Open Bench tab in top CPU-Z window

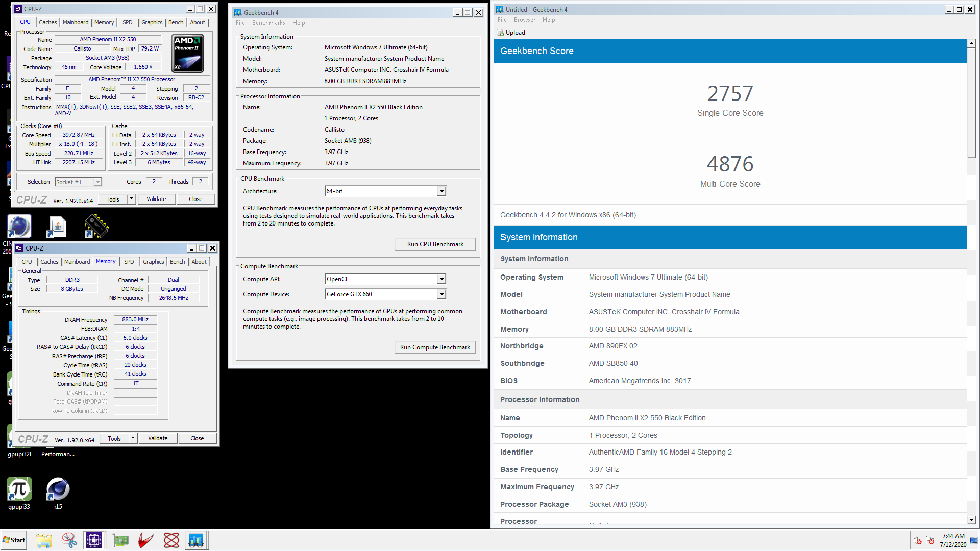176,22
